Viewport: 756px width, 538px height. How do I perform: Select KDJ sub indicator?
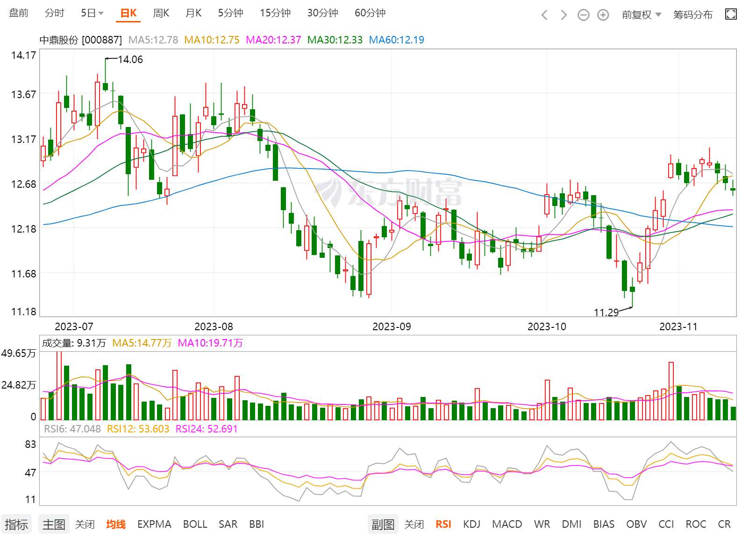click(471, 524)
